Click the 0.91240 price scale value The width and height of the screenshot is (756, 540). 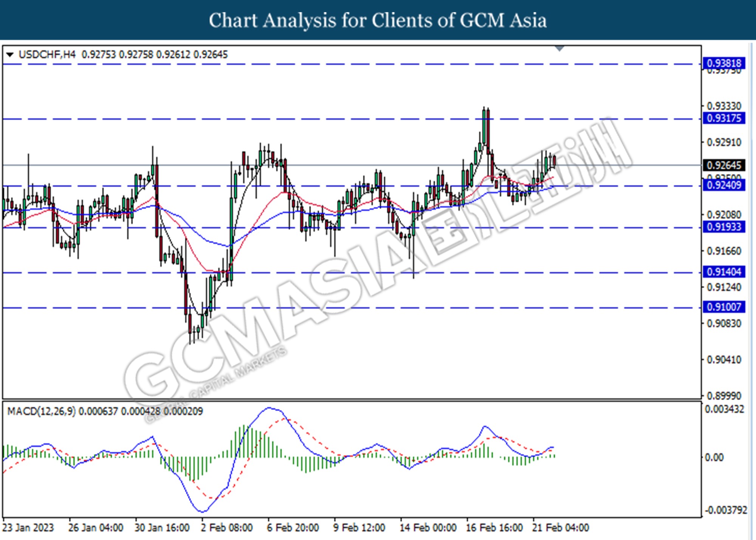coord(724,287)
